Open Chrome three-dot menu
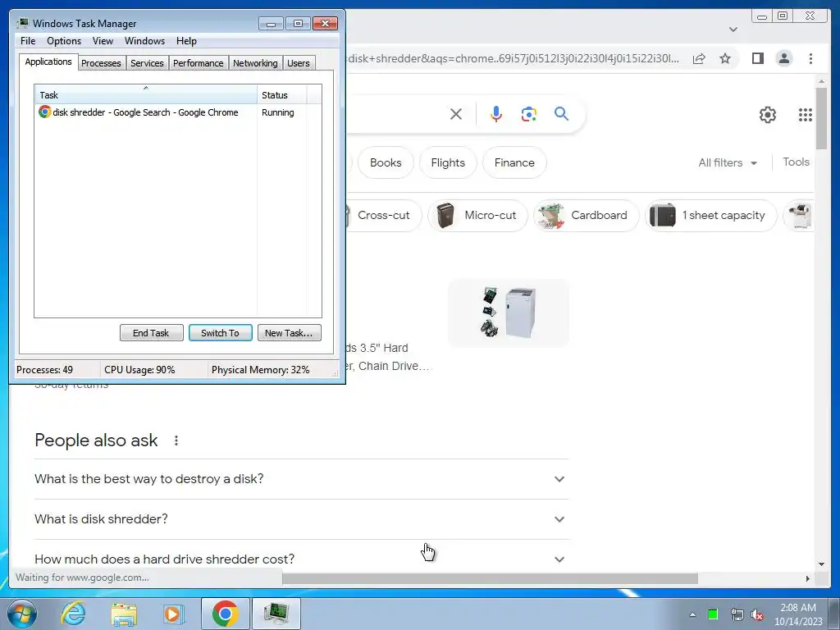 point(810,58)
